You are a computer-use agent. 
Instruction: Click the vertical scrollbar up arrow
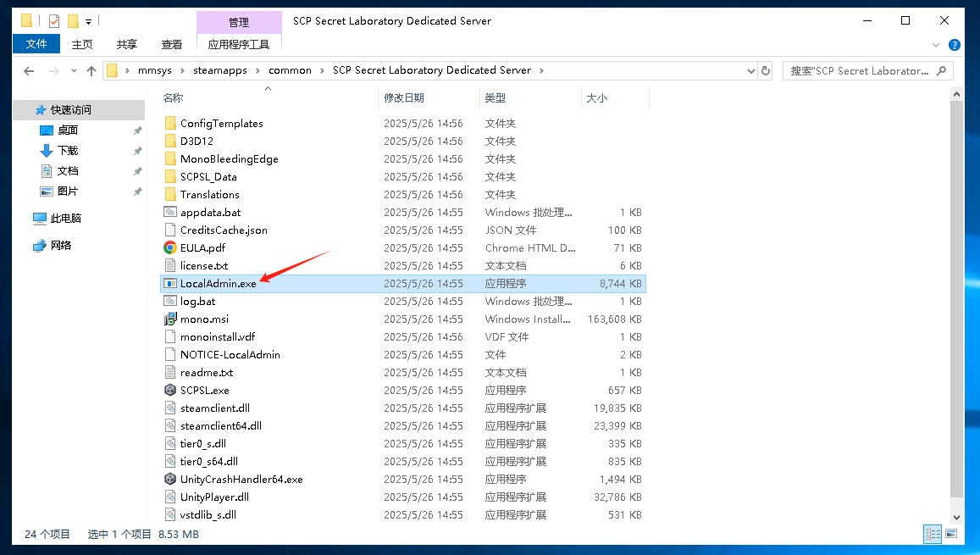(x=956, y=94)
